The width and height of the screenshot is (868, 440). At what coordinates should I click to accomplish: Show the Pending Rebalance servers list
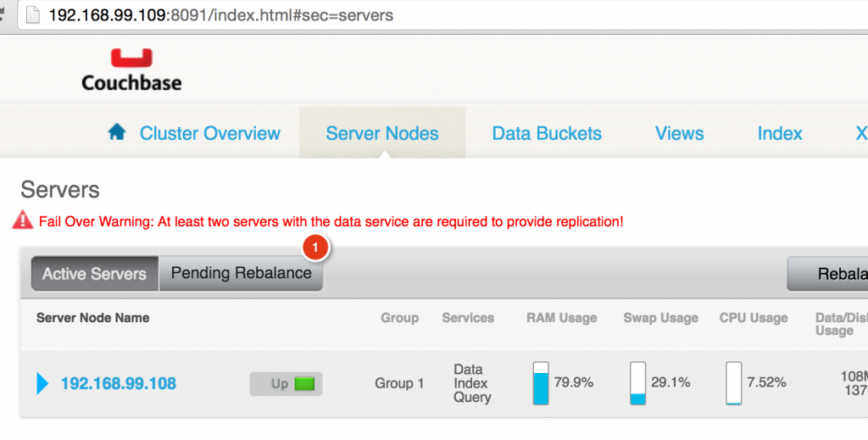241,273
